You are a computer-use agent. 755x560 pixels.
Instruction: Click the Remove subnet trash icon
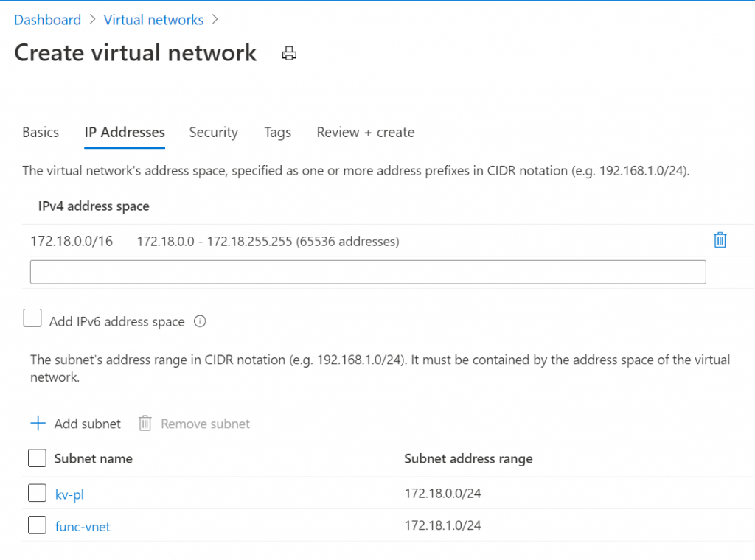[x=145, y=423]
